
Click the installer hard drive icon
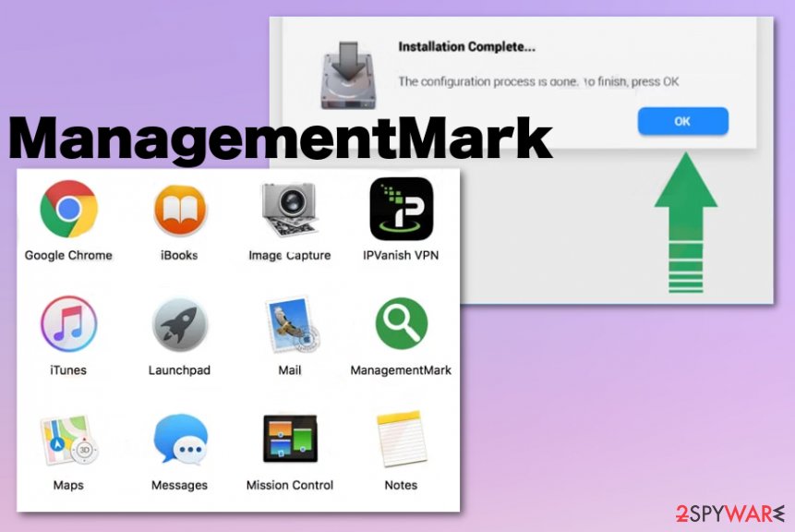coord(348,76)
